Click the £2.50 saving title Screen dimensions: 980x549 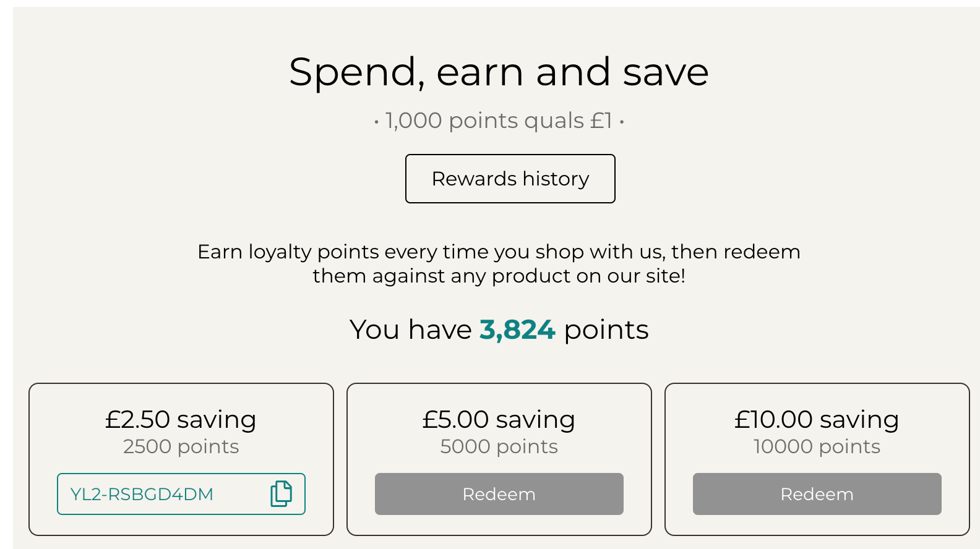(181, 419)
